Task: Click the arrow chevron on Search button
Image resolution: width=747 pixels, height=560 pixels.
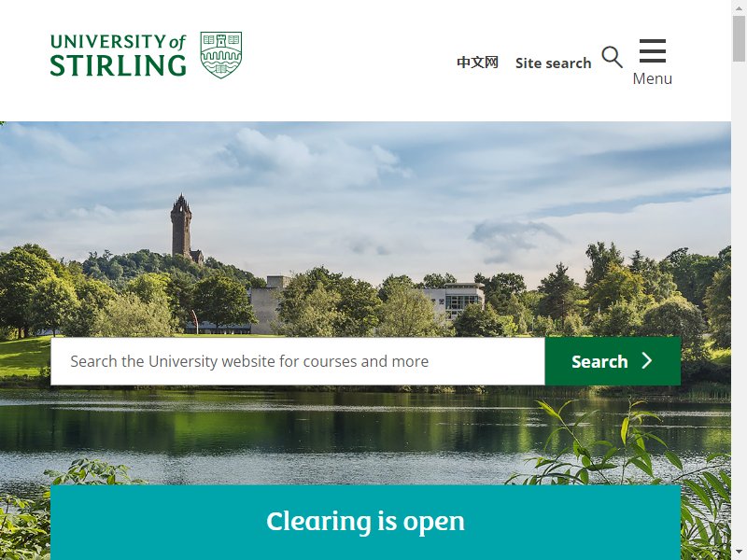Action: click(x=646, y=361)
